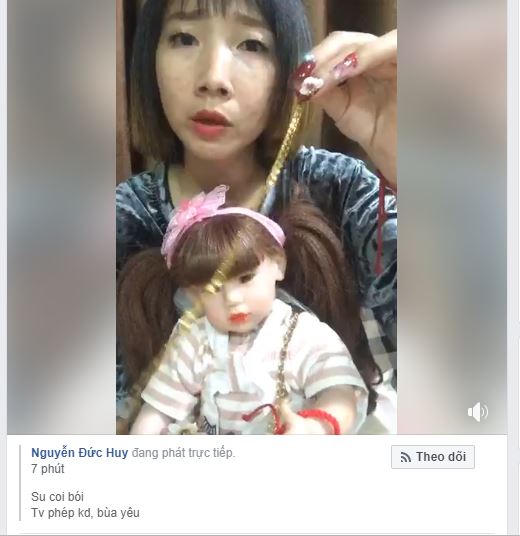Click the feed icon inside the Theo dõi button
The width and height of the screenshot is (520, 536).
point(405,457)
